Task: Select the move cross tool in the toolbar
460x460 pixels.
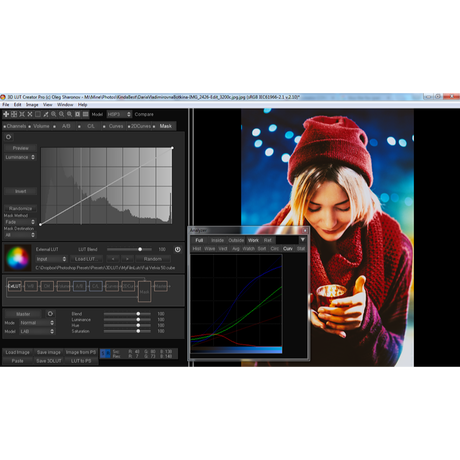Action: pos(6,114)
